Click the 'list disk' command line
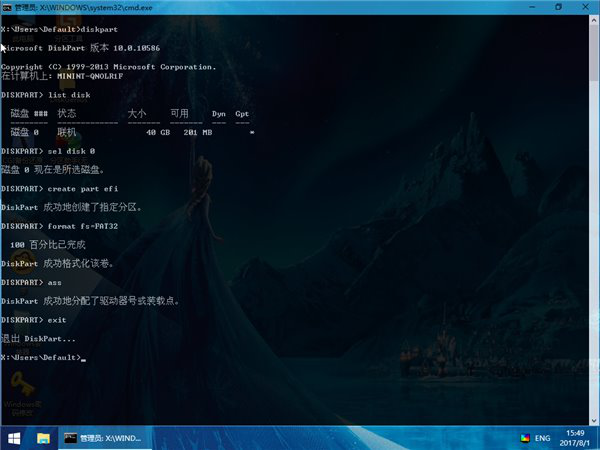 (45, 95)
